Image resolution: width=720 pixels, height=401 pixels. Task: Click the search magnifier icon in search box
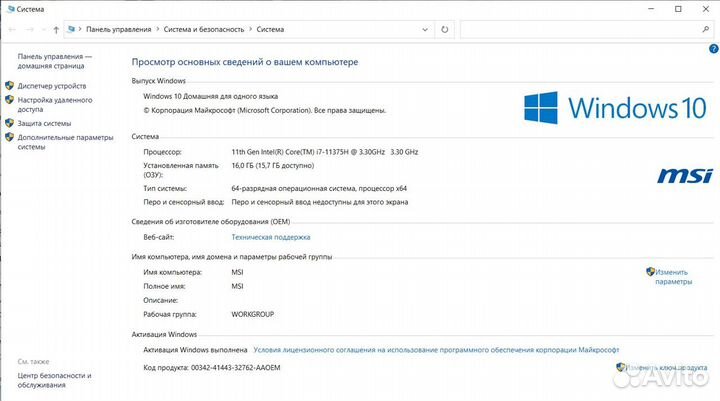click(x=705, y=30)
